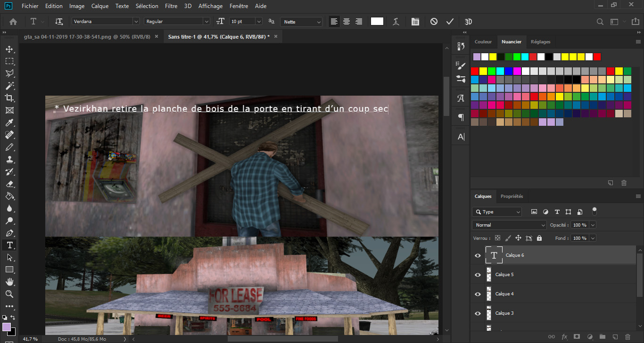Select the Path Selection tool
644x343 pixels.
(x=9, y=257)
